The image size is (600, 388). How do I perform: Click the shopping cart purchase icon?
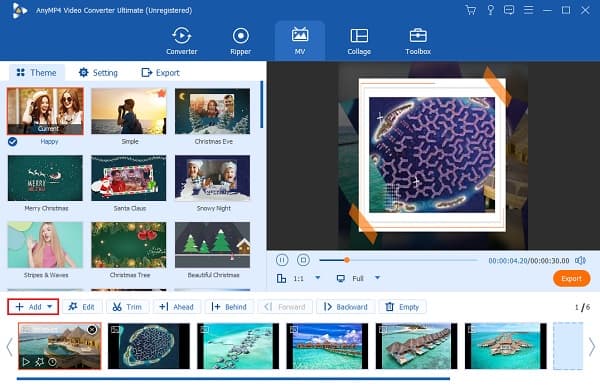(x=471, y=10)
